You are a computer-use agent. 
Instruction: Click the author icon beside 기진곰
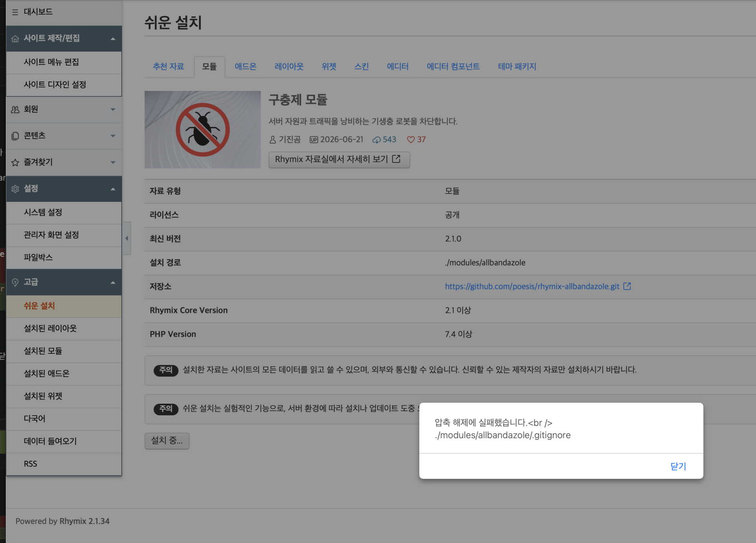coord(272,140)
